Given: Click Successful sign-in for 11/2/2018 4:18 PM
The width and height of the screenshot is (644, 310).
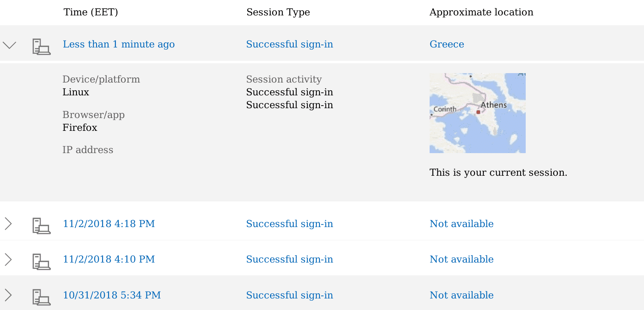Looking at the screenshot, I should click(x=290, y=224).
